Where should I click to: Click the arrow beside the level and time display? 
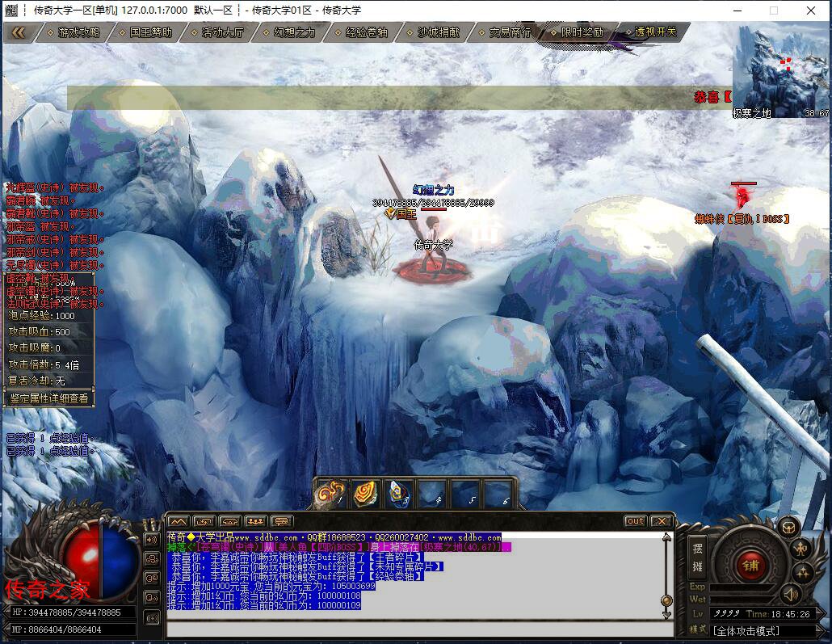point(821,614)
